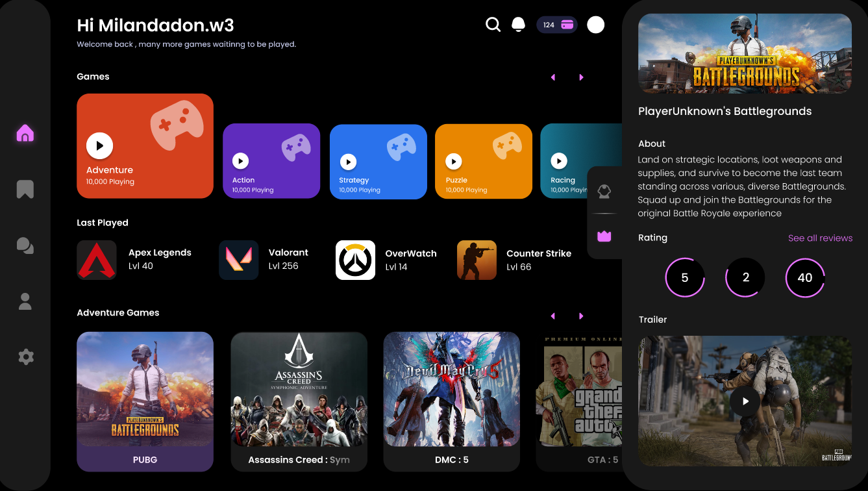This screenshot has height=491, width=868.
Task: Click the gamepad icon on Action card
Action: pos(296,147)
